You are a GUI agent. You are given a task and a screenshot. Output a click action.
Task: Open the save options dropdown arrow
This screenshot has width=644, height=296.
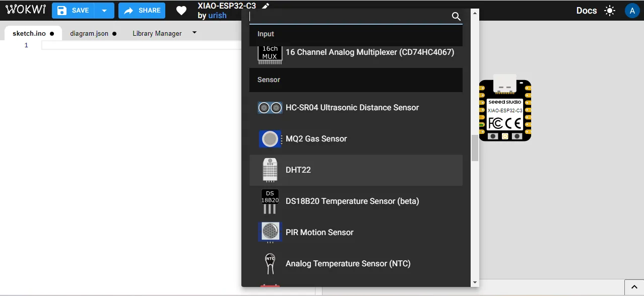(104, 11)
